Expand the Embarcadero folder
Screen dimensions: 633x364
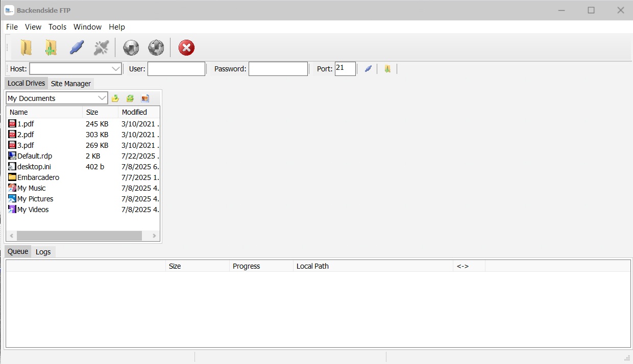(37, 177)
